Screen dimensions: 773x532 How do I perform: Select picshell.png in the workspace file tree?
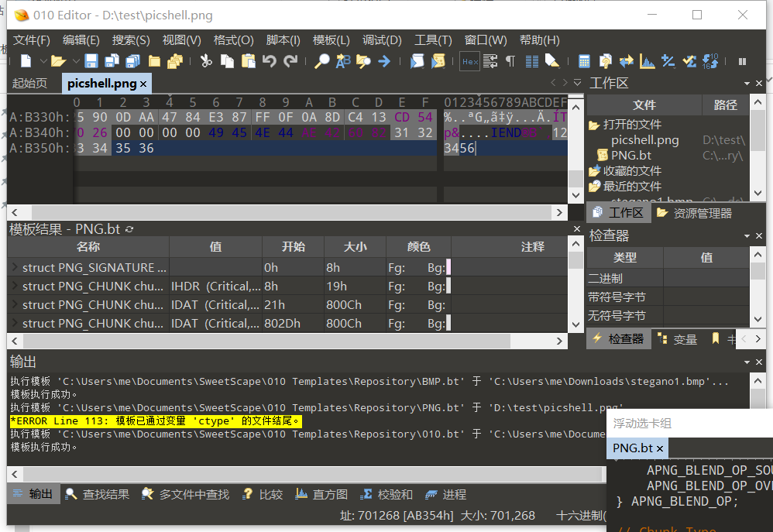(645, 140)
